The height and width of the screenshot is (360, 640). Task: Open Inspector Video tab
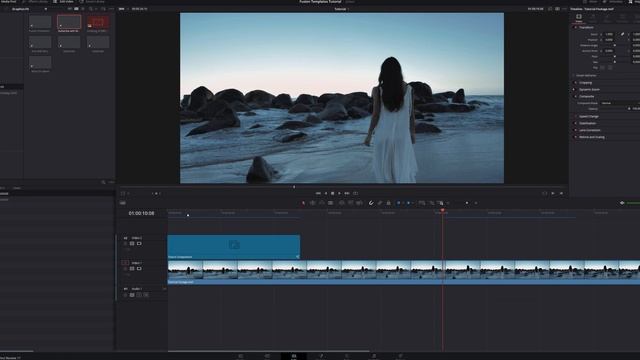pyautogui.click(x=579, y=18)
